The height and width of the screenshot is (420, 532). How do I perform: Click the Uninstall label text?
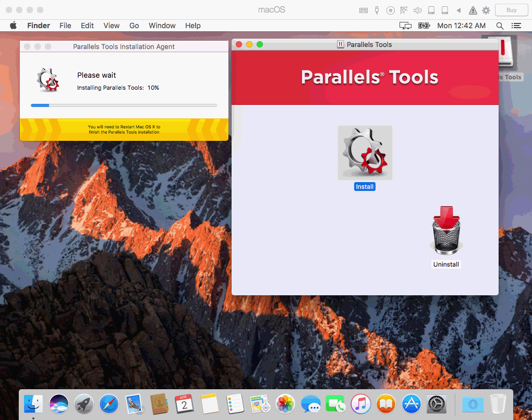click(446, 265)
